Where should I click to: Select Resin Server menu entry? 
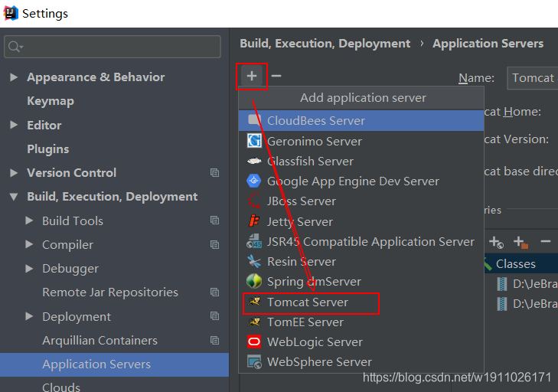point(361,261)
